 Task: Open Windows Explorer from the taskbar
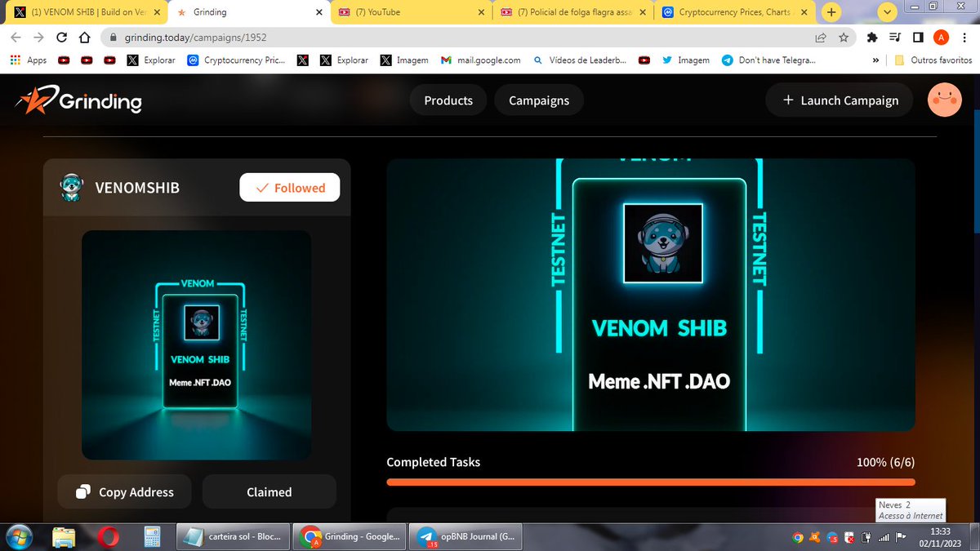64,537
